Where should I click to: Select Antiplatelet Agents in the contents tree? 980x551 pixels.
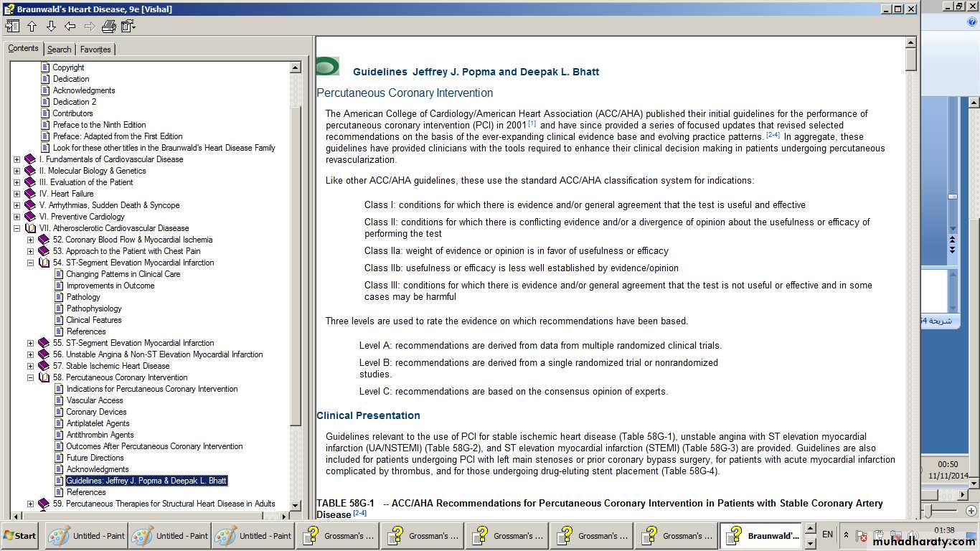point(98,423)
